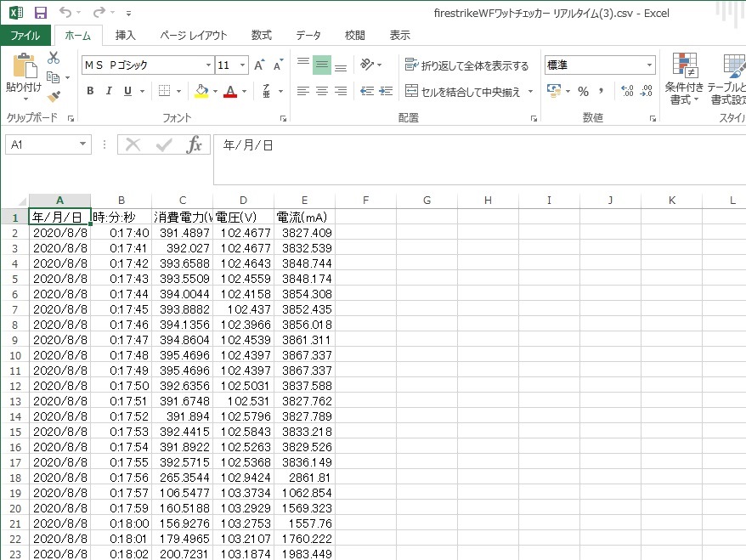This screenshot has width=746, height=560.
Task: Expand the font size 11 dropdown
Action: pos(243,65)
